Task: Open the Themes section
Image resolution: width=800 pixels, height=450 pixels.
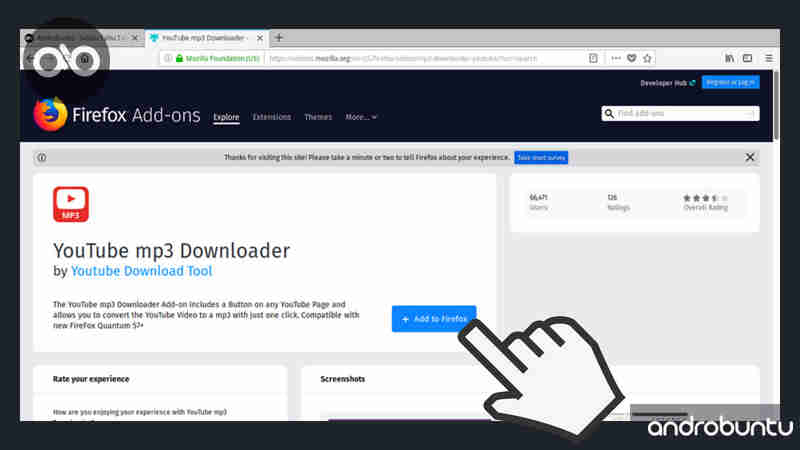Action: click(318, 117)
